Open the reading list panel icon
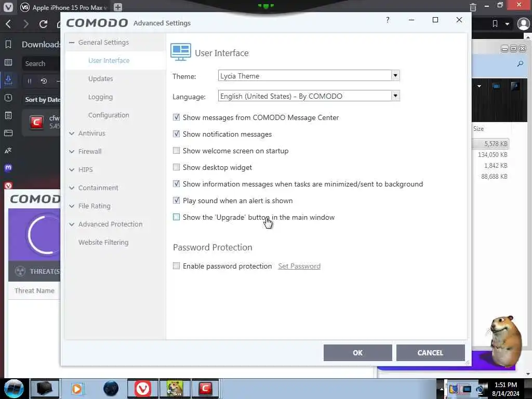This screenshot has height=399, width=532. click(8, 62)
